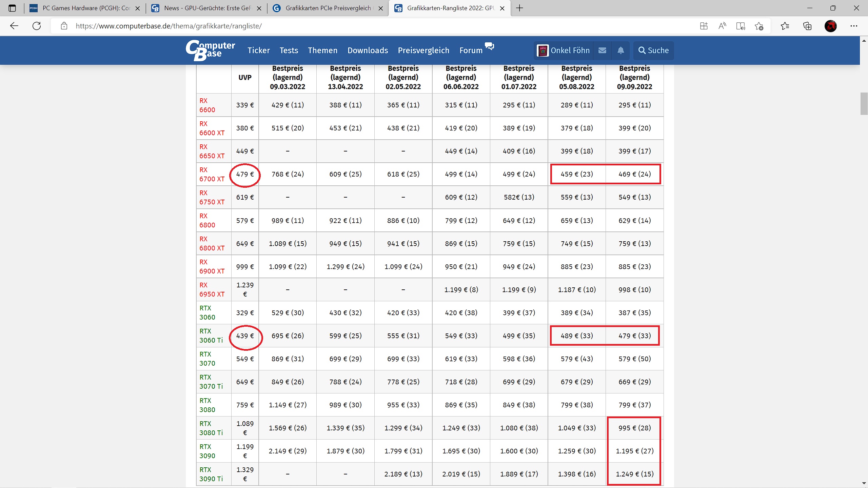This screenshot has height=488, width=868.
Task: Open the Forum navigation link
Action: coord(471,50)
